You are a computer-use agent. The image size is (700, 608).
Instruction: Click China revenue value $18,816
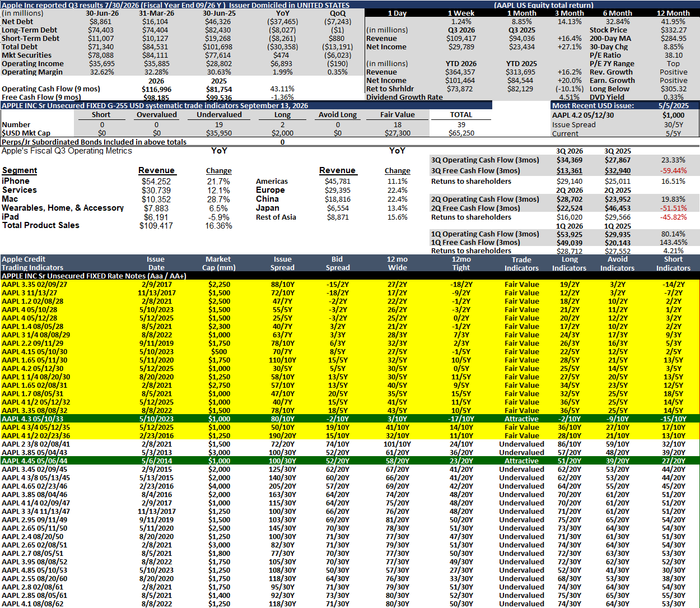click(x=338, y=199)
